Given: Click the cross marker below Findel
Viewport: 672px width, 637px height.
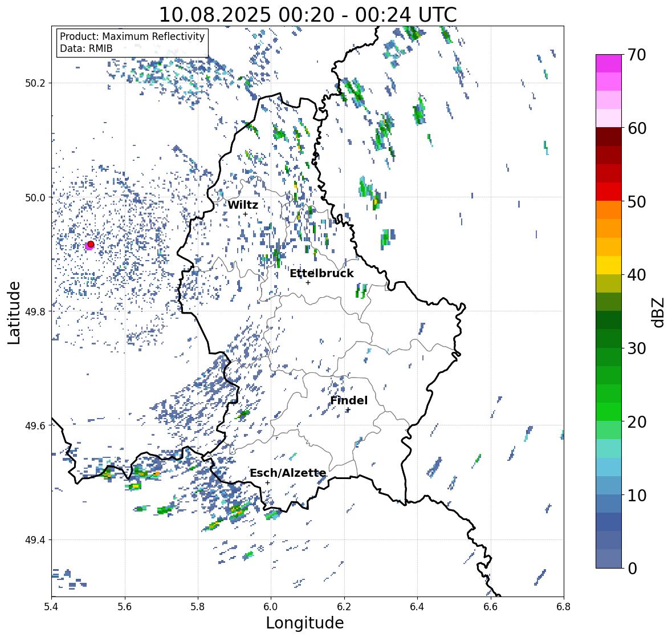Looking at the screenshot, I should [x=348, y=410].
